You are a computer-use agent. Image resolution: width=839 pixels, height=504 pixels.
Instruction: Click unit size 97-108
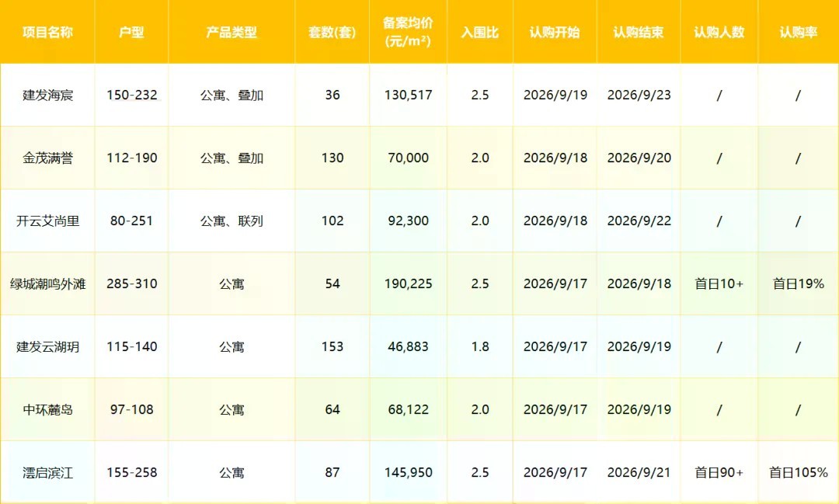point(131,410)
